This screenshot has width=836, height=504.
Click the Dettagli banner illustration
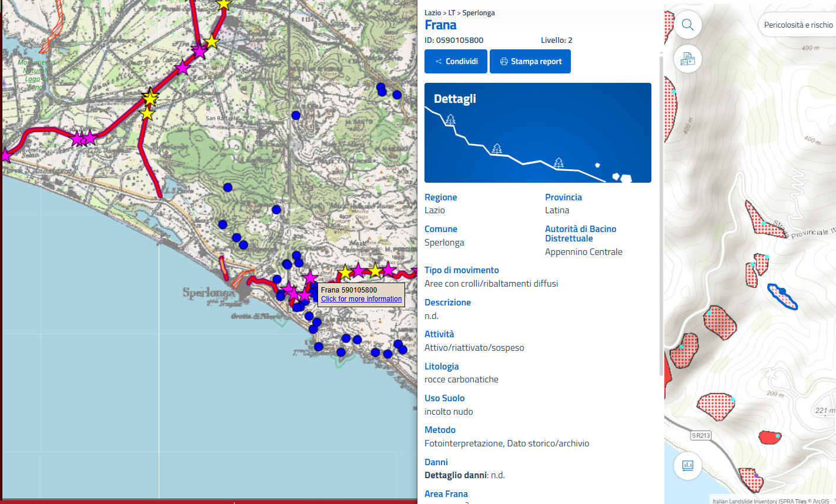pos(537,133)
